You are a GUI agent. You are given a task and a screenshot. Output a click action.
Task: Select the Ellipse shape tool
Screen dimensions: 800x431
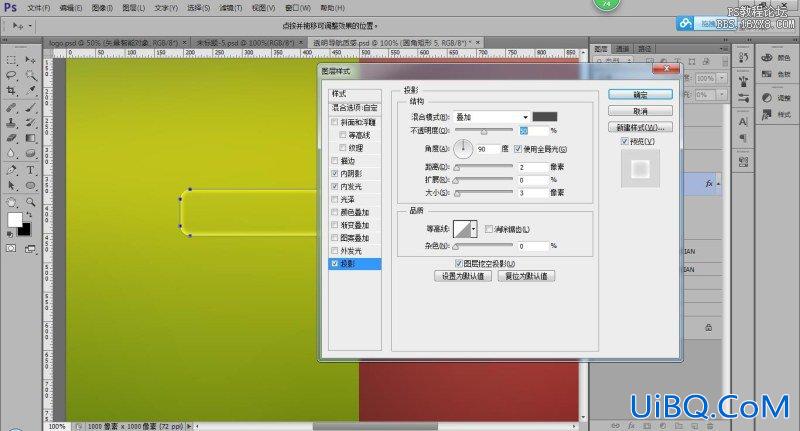coord(31,186)
